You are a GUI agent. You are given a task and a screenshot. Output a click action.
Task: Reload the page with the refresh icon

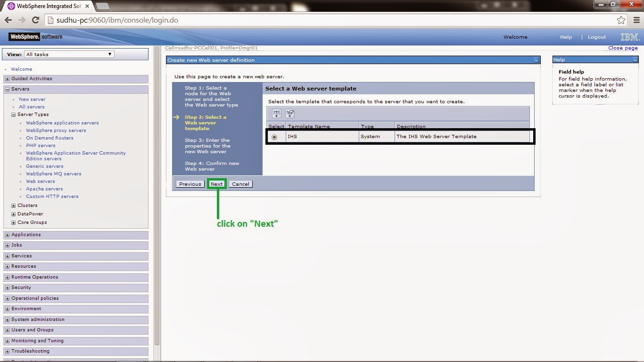point(35,20)
